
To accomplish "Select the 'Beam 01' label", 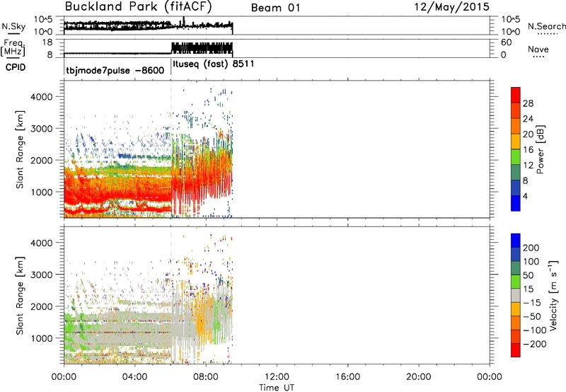I will [276, 8].
